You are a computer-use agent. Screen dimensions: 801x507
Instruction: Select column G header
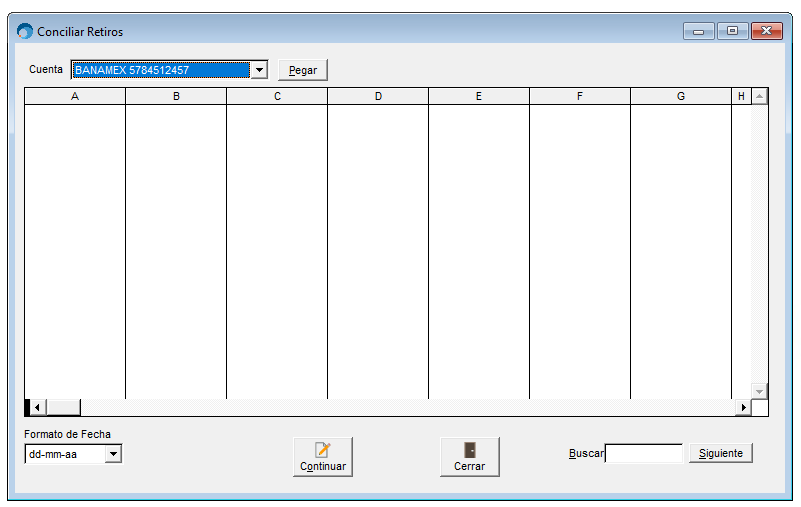click(681, 96)
